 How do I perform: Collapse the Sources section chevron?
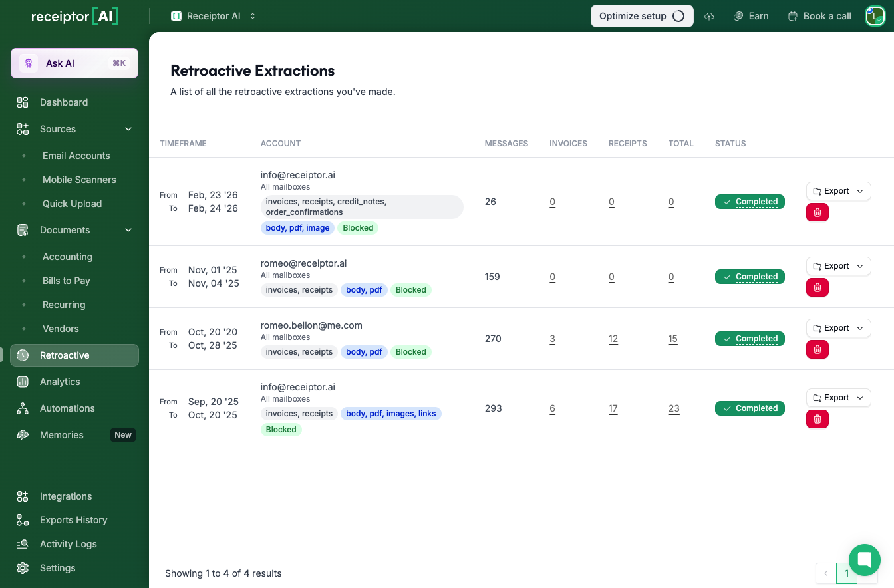(x=128, y=129)
